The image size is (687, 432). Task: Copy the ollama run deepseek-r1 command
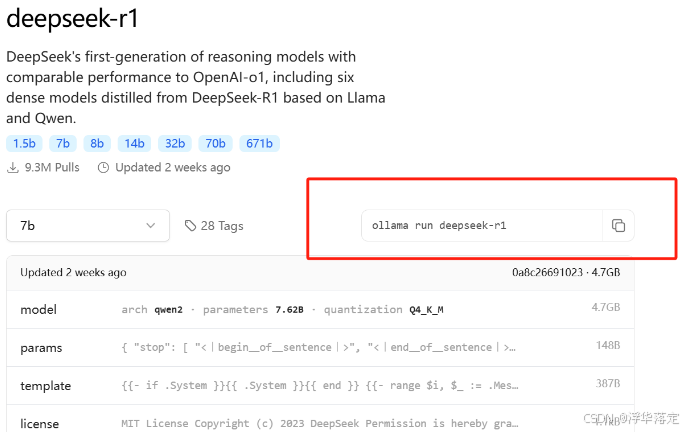[x=618, y=226]
